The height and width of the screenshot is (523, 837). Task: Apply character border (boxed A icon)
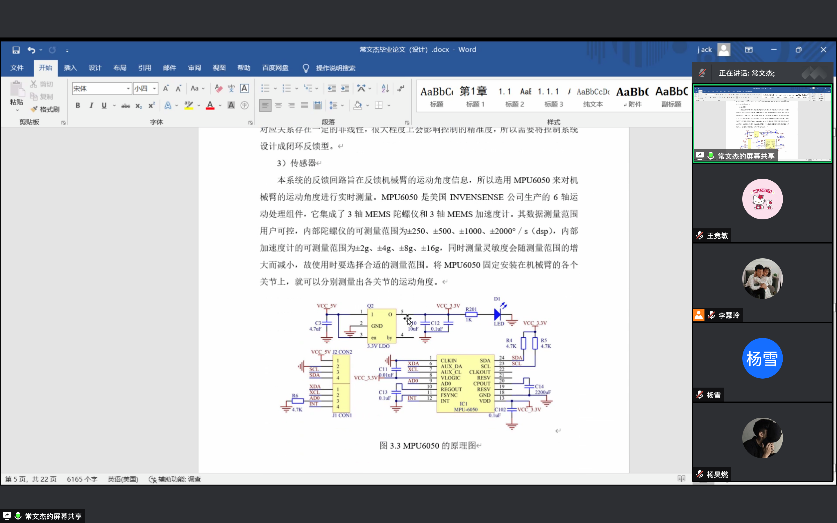point(244,88)
